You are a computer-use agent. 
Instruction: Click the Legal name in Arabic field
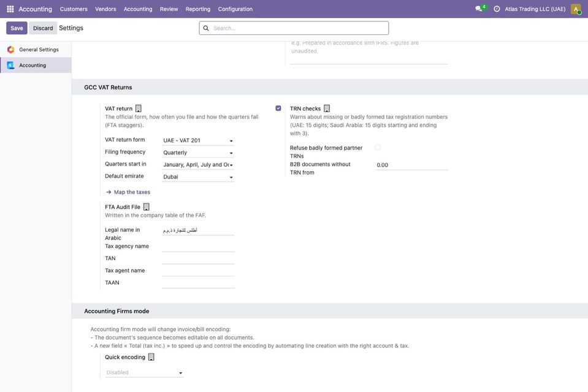198,230
